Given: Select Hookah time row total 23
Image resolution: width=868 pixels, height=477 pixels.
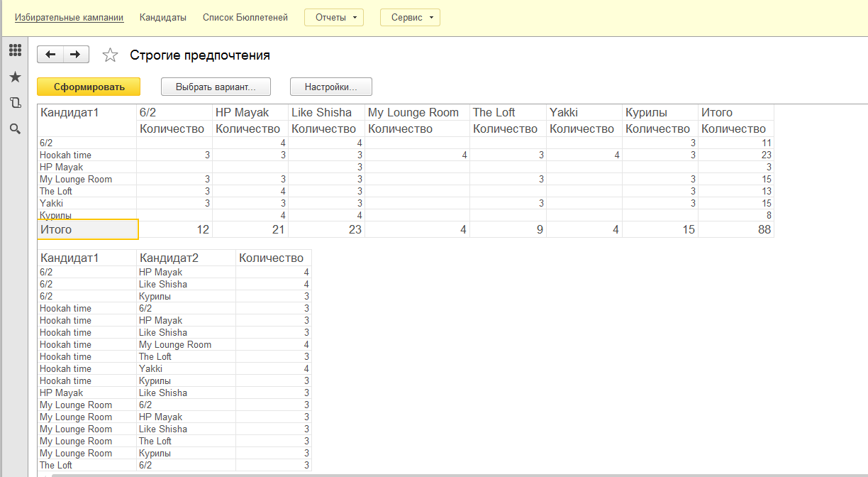Looking at the screenshot, I should 736,155.
